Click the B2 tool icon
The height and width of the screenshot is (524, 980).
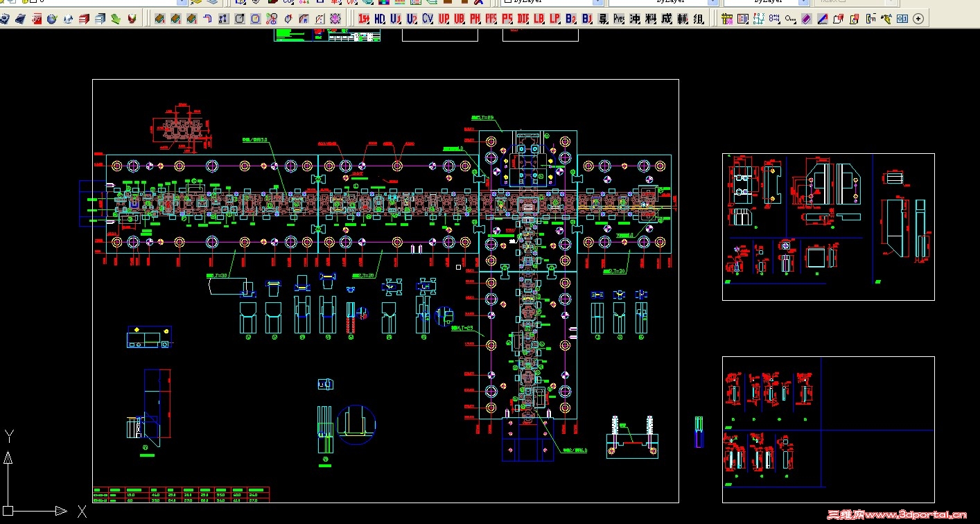click(x=571, y=19)
